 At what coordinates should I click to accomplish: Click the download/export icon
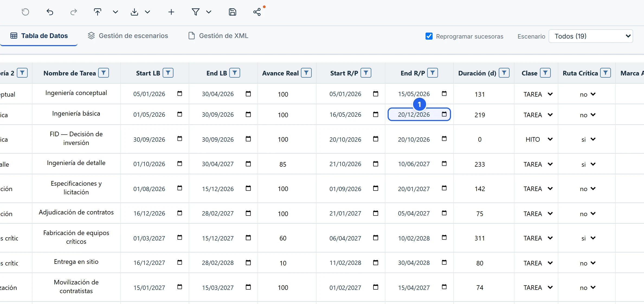pyautogui.click(x=134, y=12)
